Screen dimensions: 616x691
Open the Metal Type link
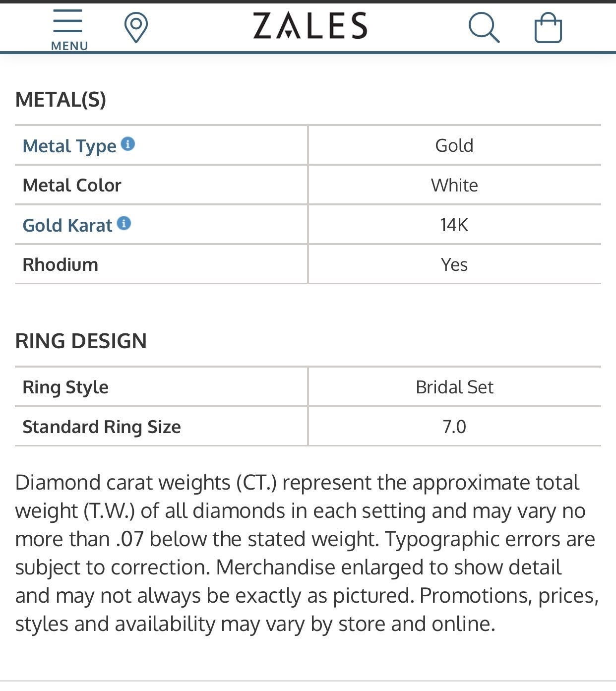pos(69,146)
